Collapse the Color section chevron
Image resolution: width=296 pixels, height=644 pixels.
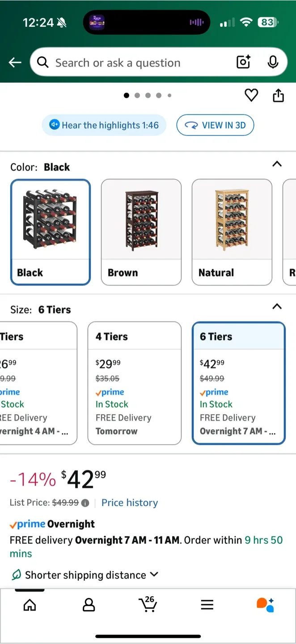coord(277,164)
